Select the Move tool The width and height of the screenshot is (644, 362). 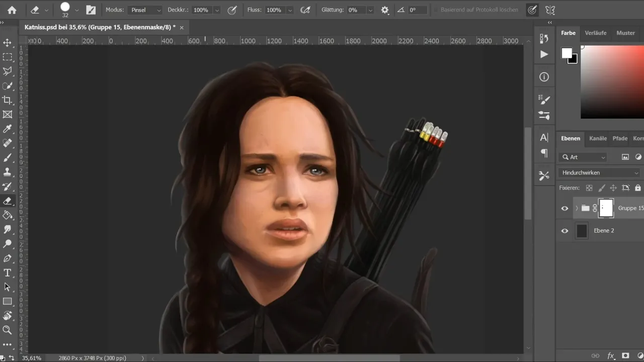point(8,43)
